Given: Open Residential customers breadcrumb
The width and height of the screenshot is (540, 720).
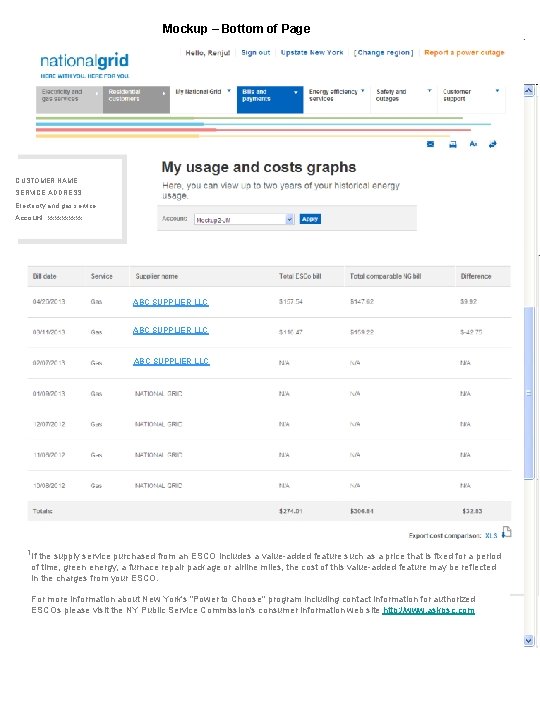Looking at the screenshot, I should tap(136, 99).
